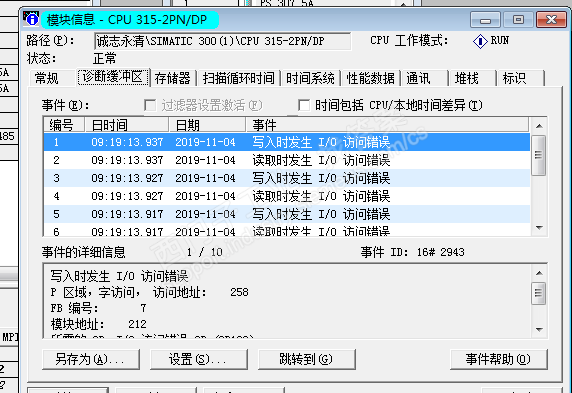Select event row 1 写入时发生 I/O 访问错误
The width and height of the screenshot is (572, 393).
[287, 142]
